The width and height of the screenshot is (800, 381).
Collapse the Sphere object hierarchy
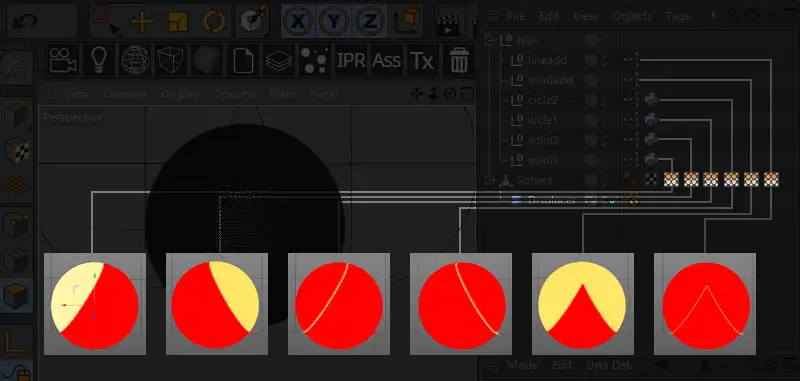[489, 181]
